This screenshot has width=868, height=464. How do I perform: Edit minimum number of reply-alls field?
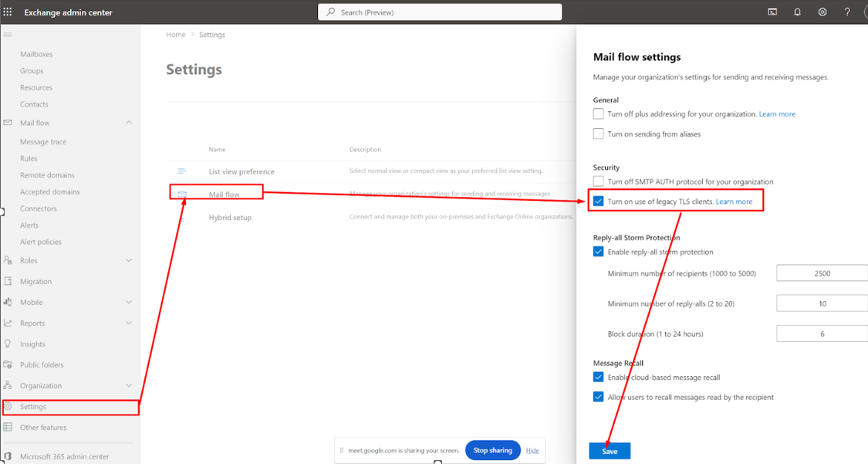point(822,303)
